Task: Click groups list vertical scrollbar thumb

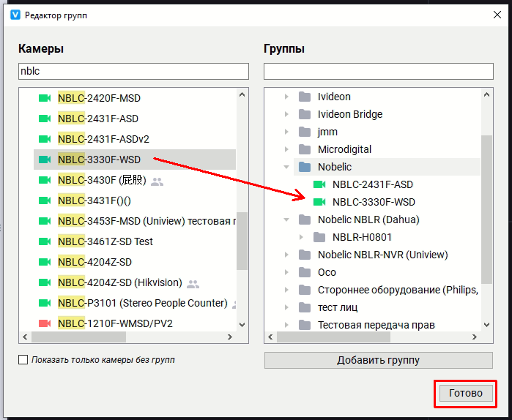Action: (x=486, y=209)
